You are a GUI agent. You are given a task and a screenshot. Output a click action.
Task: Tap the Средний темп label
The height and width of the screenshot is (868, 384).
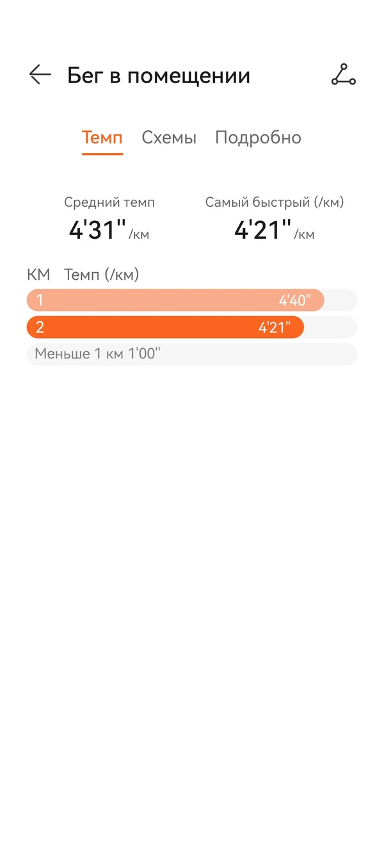tap(109, 202)
